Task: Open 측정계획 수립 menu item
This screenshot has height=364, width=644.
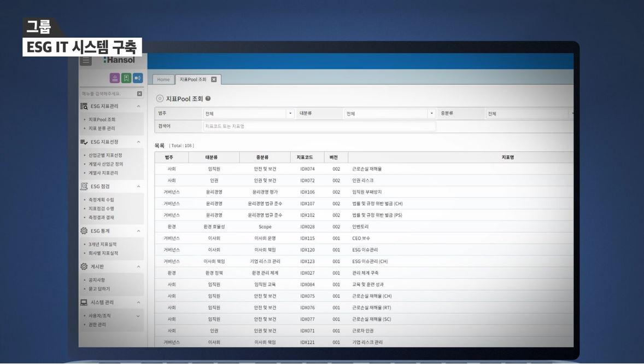Action: (x=102, y=199)
